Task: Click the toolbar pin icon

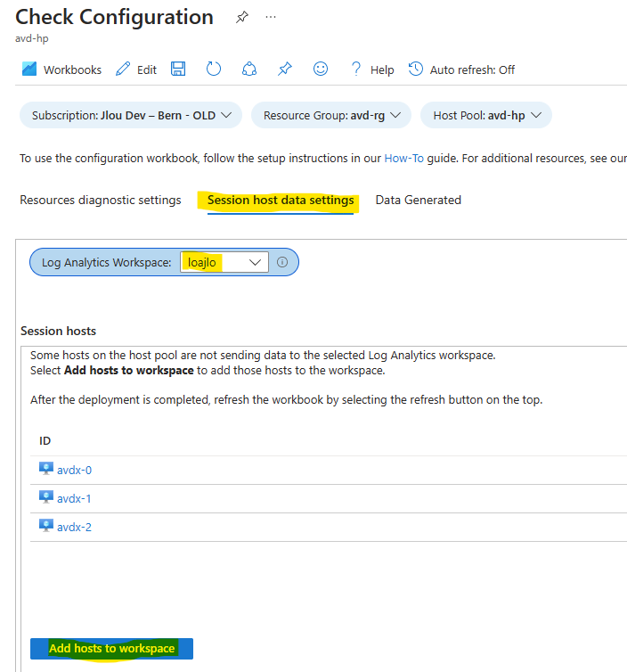Action: coord(285,70)
